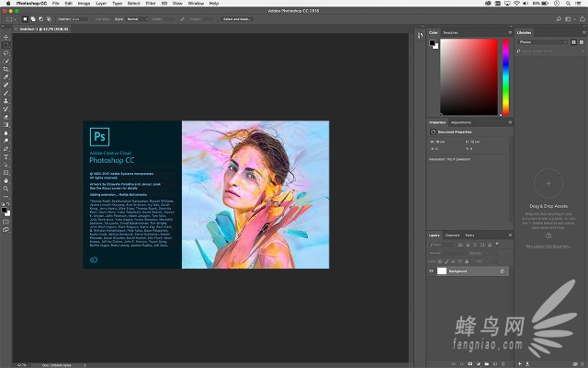
Task: Open the Style dropdown set to Normal
Action: (x=137, y=18)
